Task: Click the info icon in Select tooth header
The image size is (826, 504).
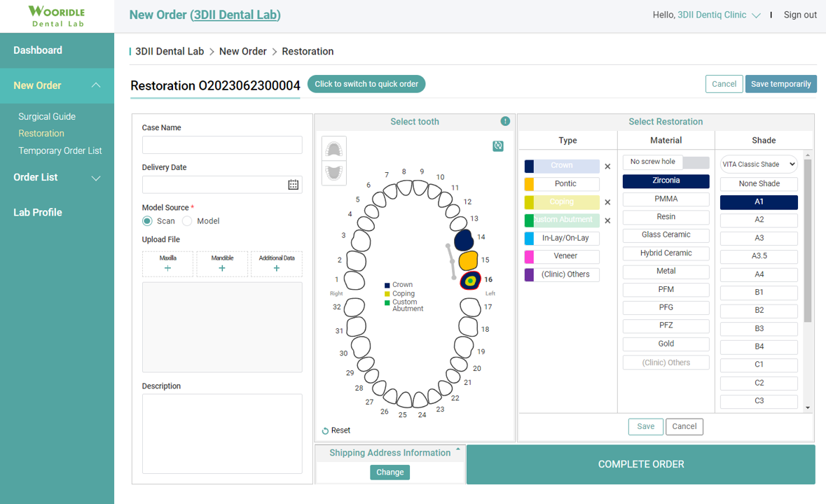Action: tap(505, 121)
